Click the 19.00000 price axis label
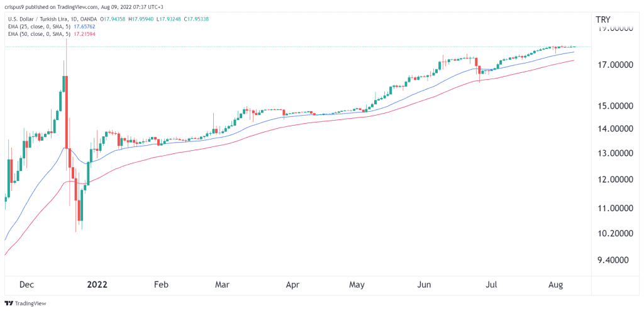This screenshot has width=644, height=311. coord(616,29)
